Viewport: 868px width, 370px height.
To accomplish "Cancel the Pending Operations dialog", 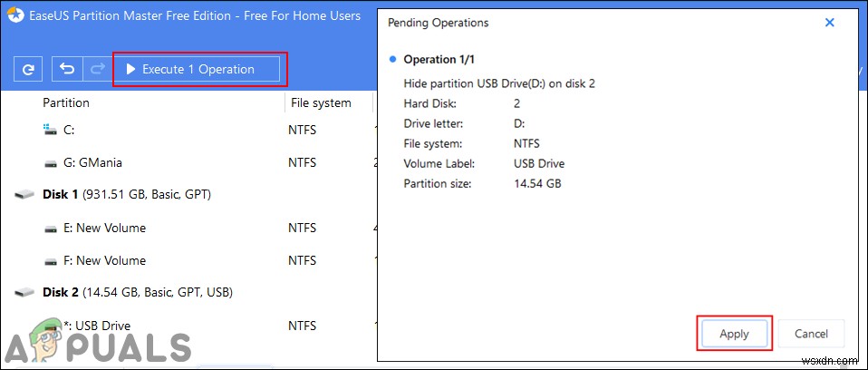I will 810,334.
